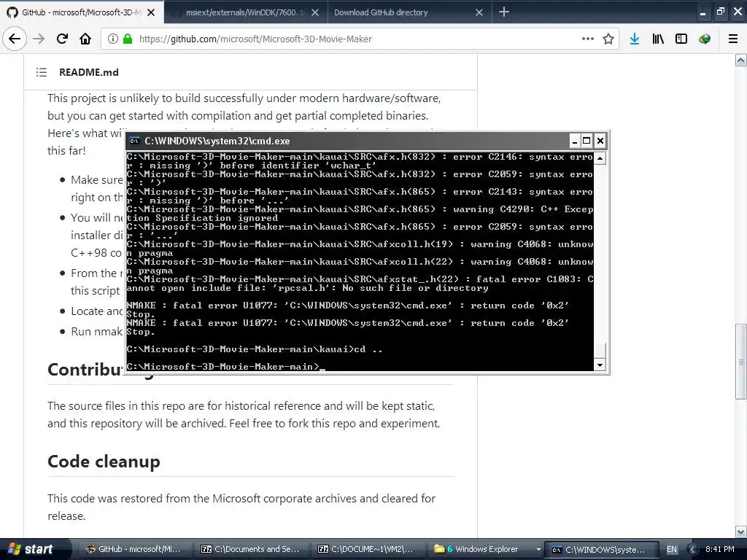This screenshot has height=560, width=747.
Task: Select the GitHub microsoft/Microsoft-3D-Movie-Maker tab
Action: (82, 12)
